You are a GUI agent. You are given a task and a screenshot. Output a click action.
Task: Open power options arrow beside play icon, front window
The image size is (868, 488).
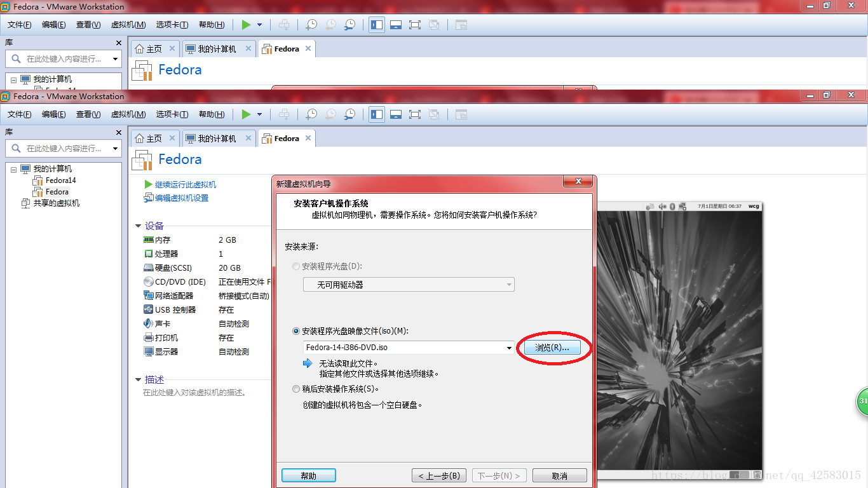pyautogui.click(x=259, y=114)
